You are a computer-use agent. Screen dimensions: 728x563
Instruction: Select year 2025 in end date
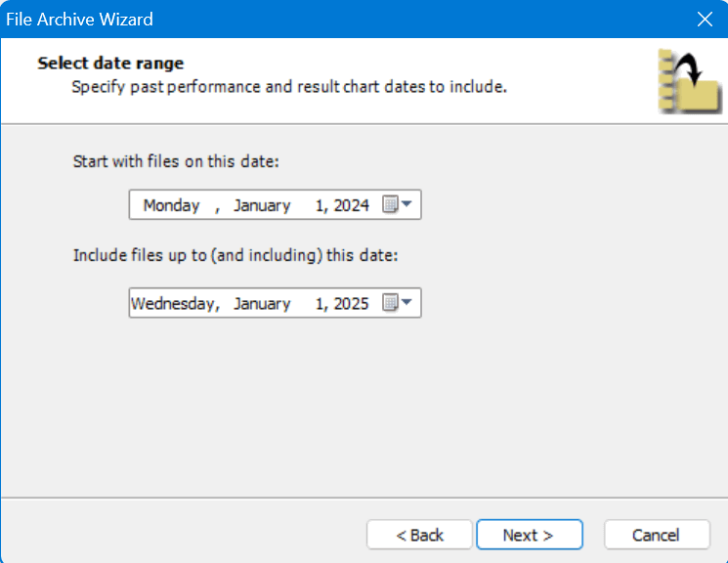pos(351,303)
